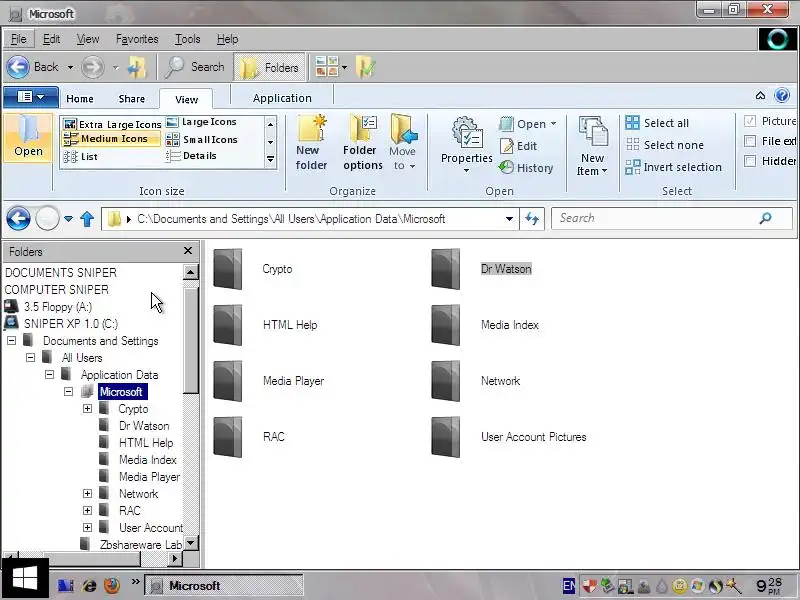This screenshot has width=800, height=600.
Task: Switch to List view
Action: [x=80, y=156]
